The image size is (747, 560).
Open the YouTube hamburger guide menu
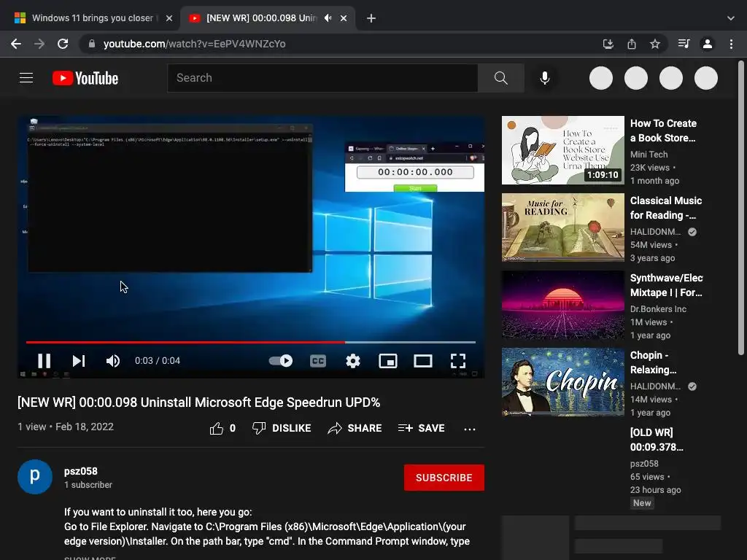pyautogui.click(x=26, y=77)
